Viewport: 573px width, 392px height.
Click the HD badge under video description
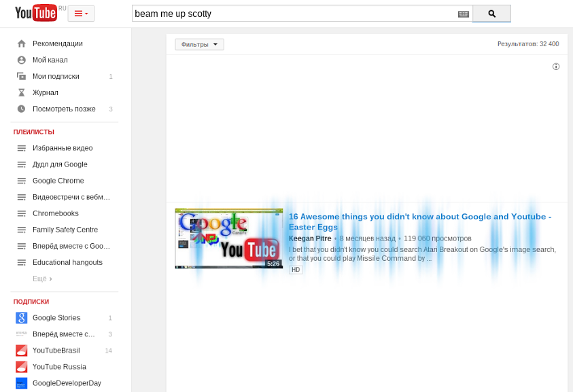(x=296, y=270)
